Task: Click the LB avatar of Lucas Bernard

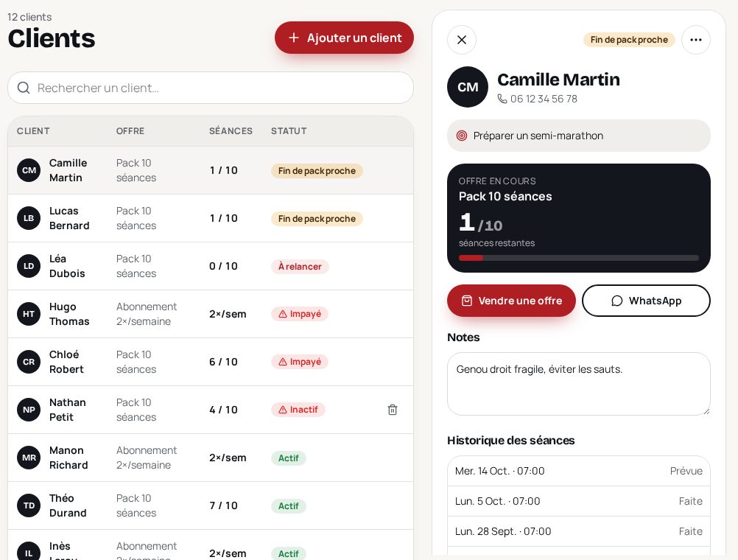Action: pos(29,218)
